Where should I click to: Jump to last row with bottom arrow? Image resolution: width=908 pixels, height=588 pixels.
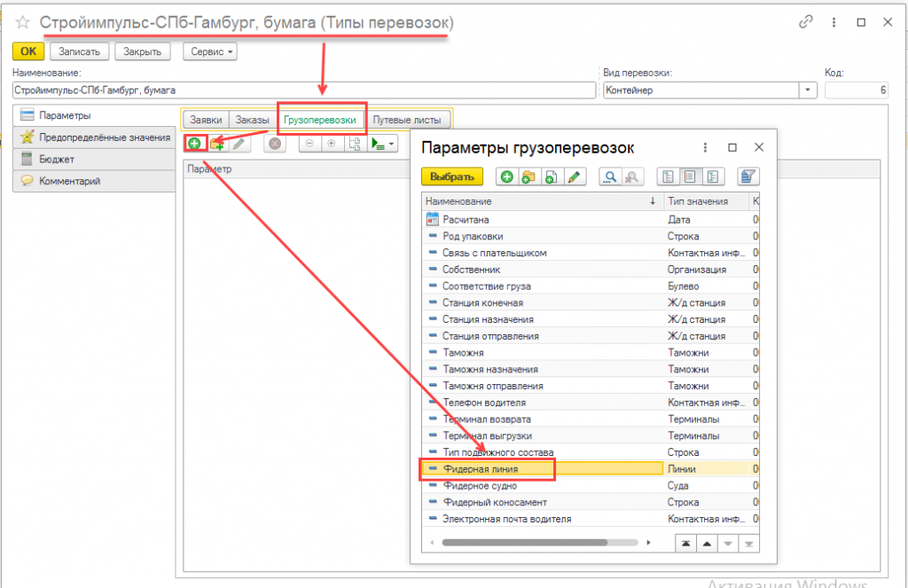click(x=748, y=544)
